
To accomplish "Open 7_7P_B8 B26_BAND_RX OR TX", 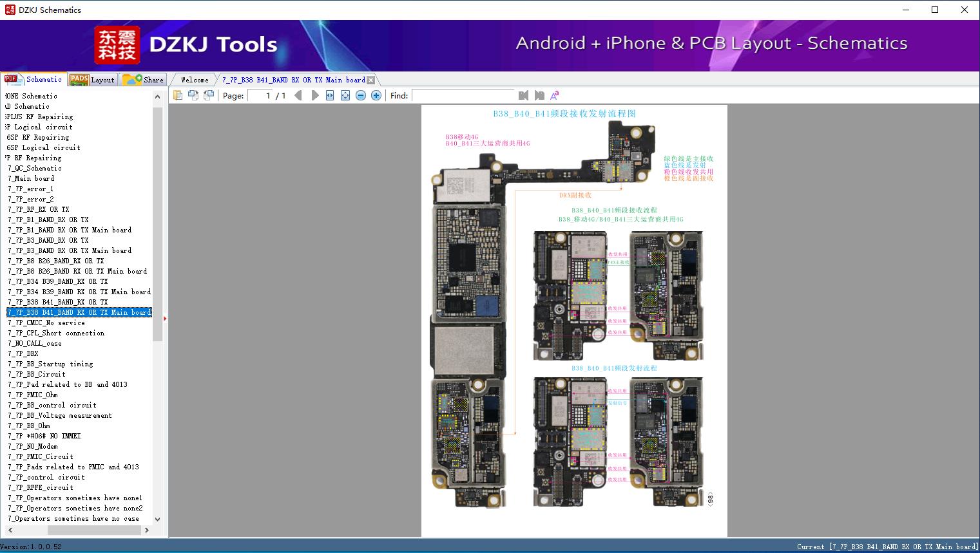I will (x=56, y=261).
